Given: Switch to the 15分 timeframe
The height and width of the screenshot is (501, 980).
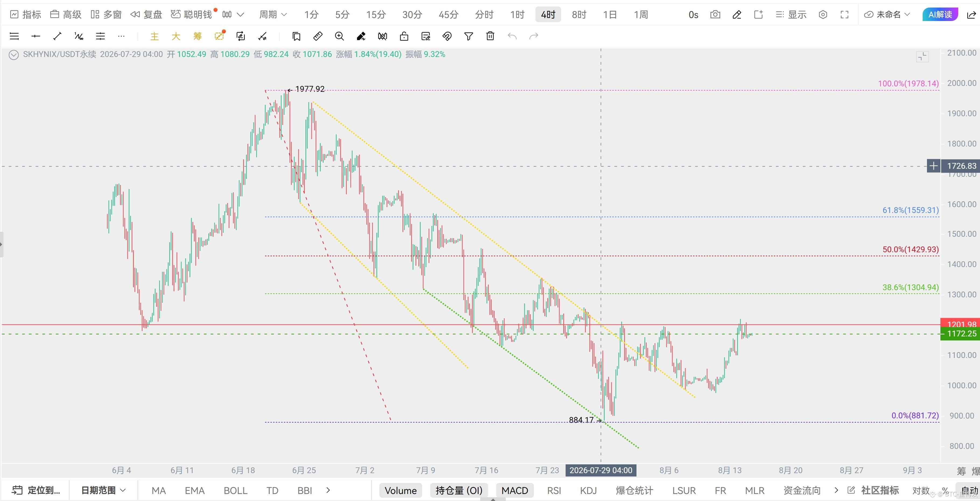Looking at the screenshot, I should pos(376,15).
